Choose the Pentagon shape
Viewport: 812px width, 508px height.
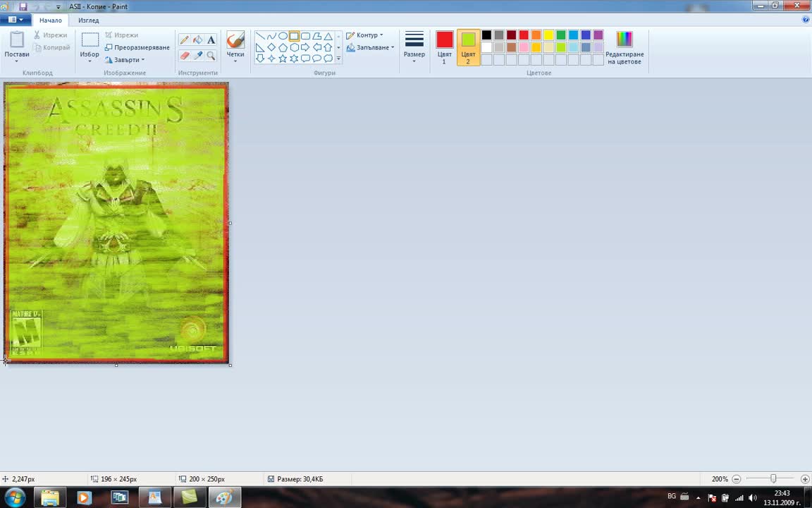click(x=283, y=47)
